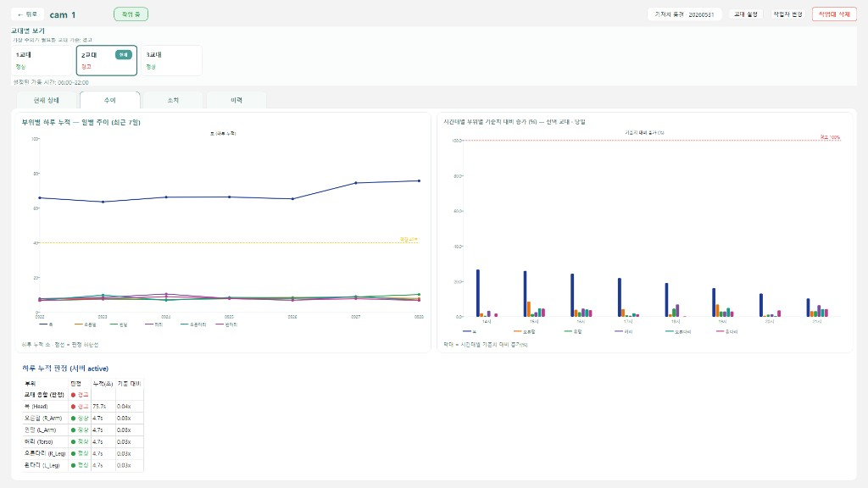Toggle the 목 series in bar chart legend

(x=470, y=331)
